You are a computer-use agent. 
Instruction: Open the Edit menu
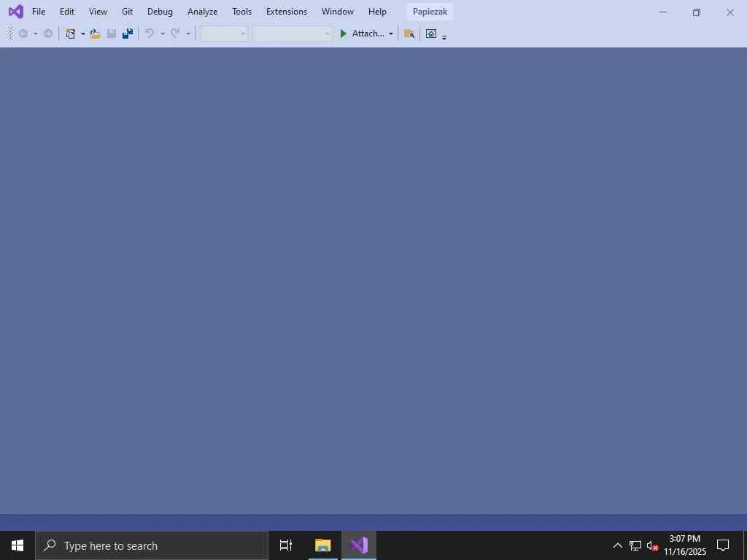(x=66, y=12)
